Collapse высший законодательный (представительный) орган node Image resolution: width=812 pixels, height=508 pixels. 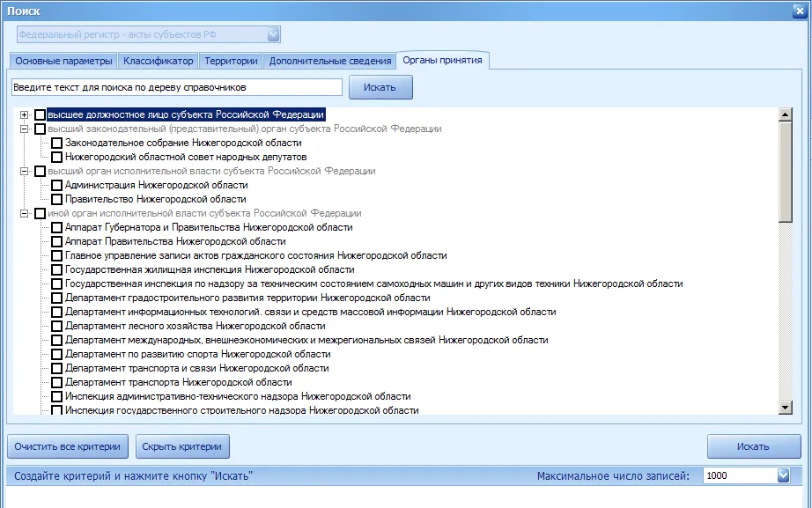(24, 129)
